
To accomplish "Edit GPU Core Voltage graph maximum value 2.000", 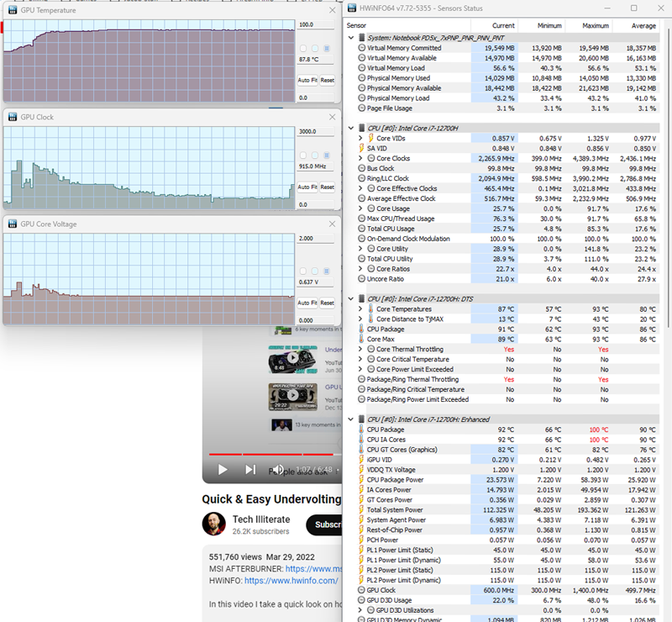I will 316,239.
